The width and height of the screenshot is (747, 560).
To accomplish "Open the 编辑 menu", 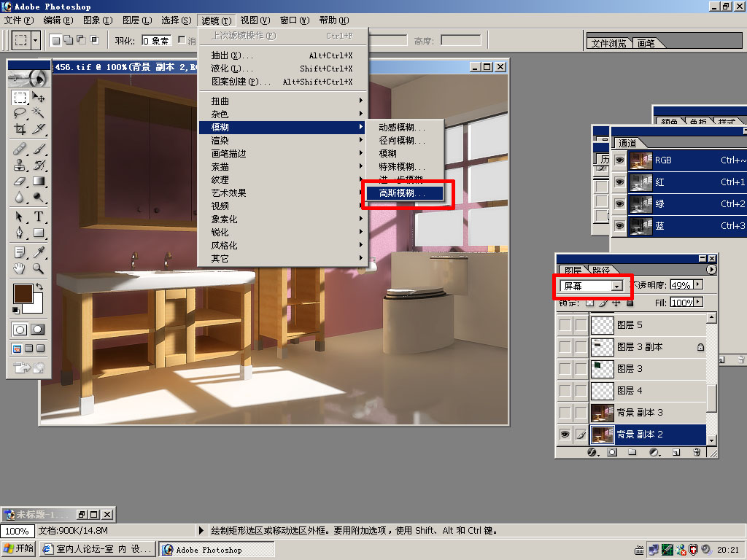I will (x=58, y=20).
